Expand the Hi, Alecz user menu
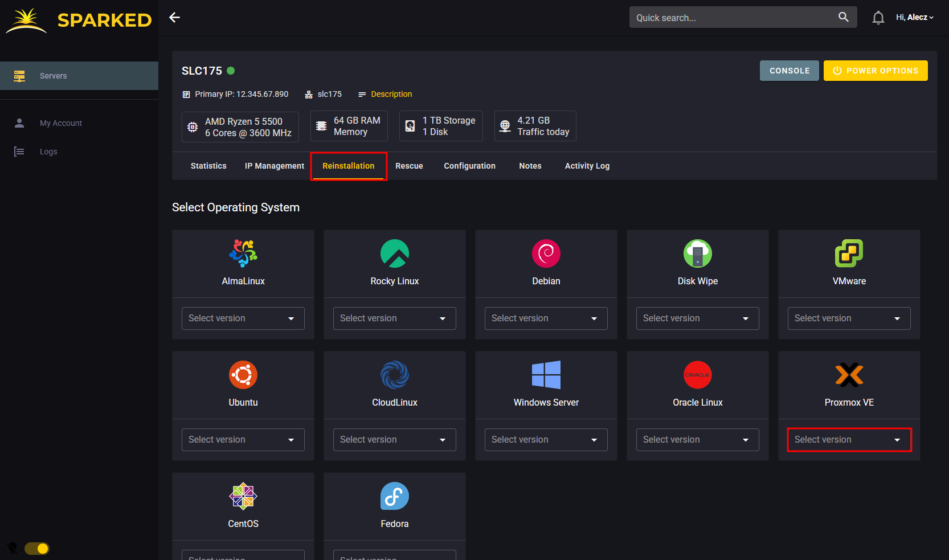The height and width of the screenshot is (560, 949). pos(915,18)
